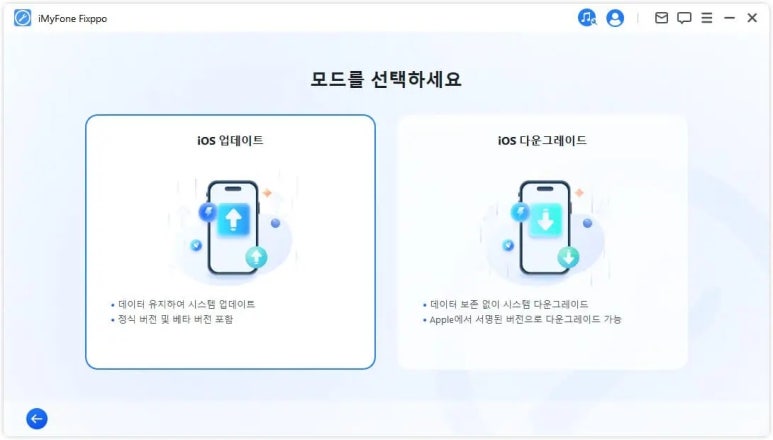The width and height of the screenshot is (773, 440).
Task: Close the Fixppo window
Action: pyautogui.click(x=752, y=18)
